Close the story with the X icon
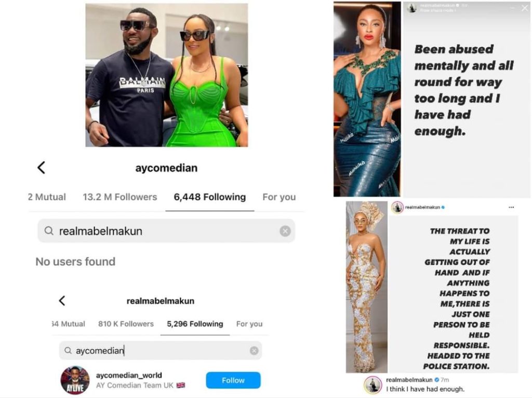 coord(525,8)
